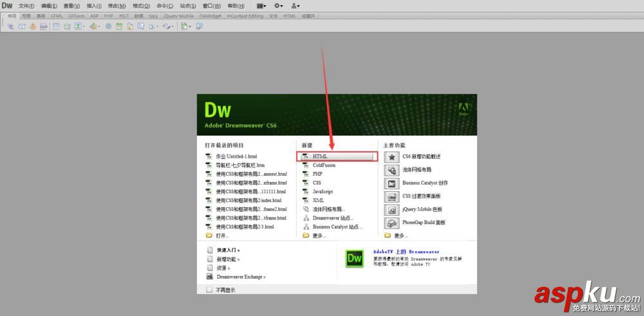This screenshot has width=644, height=316.
Task: Open the 修改(M) menu
Action: coord(117,6)
